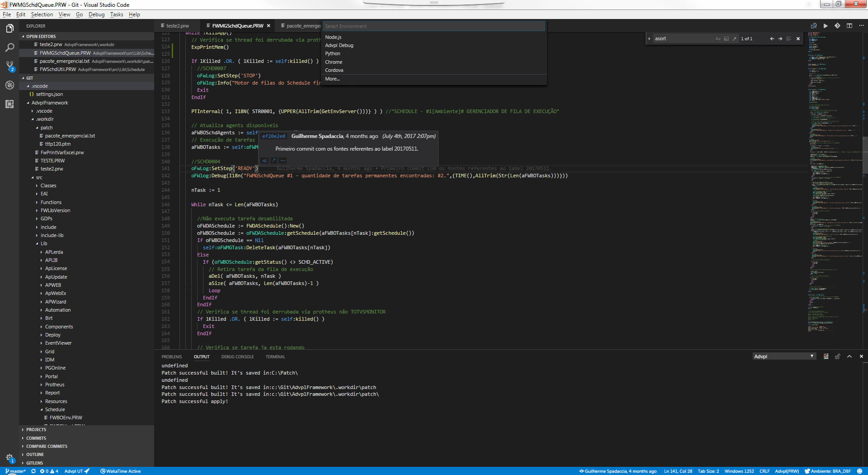This screenshot has width=868, height=475.
Task: Close the FWMGSchdQueue.PRW editor tab
Action: point(269,26)
